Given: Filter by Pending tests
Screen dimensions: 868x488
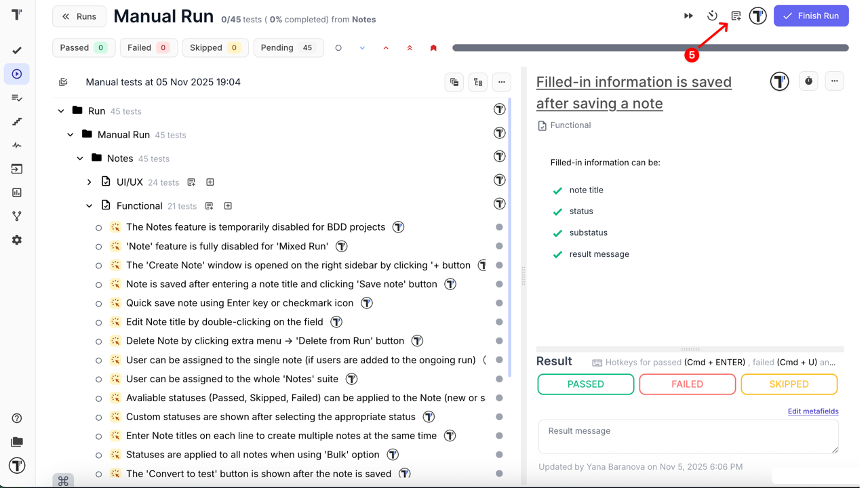Looking at the screenshot, I should click(288, 48).
